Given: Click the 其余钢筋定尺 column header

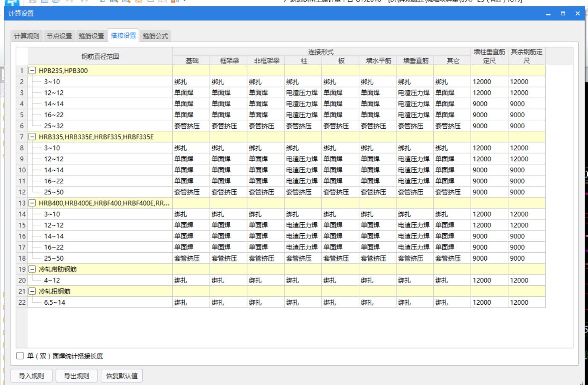Looking at the screenshot, I should [527, 56].
